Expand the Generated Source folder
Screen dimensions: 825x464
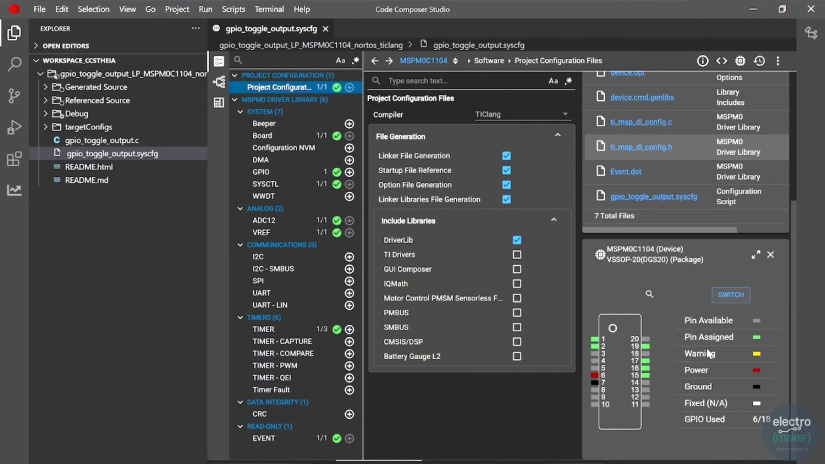tap(46, 87)
